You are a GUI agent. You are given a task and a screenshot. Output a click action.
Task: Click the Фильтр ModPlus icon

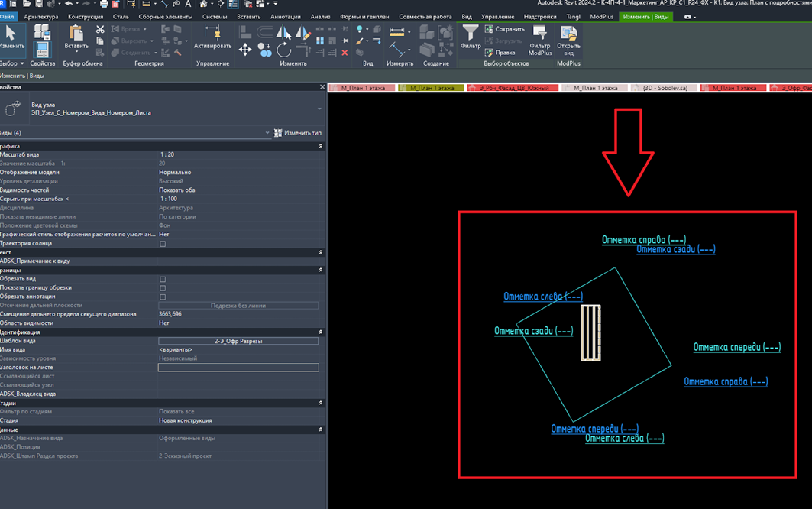539,33
